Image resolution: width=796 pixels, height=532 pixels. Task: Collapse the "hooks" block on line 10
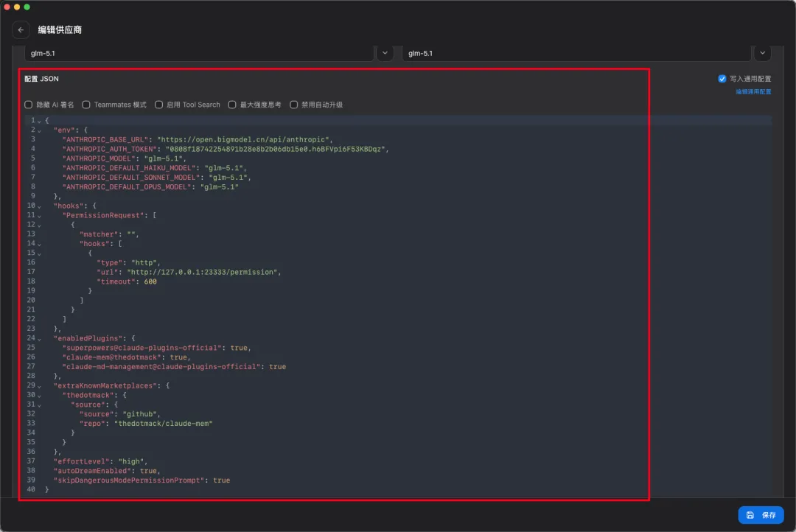click(39, 206)
